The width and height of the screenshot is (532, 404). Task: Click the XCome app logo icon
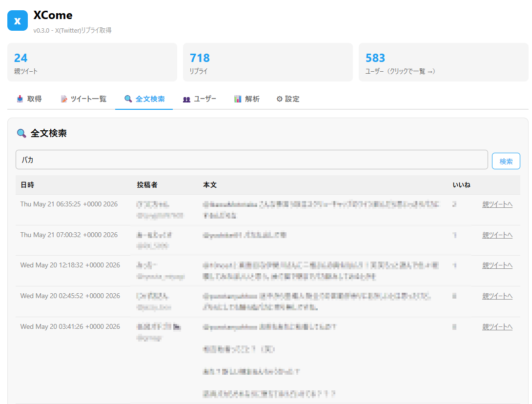point(17,20)
